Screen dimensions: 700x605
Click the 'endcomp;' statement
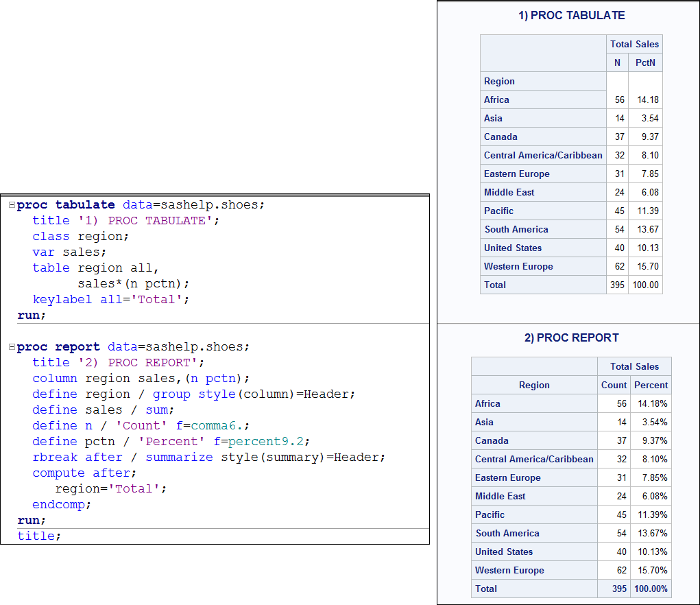coord(62,505)
